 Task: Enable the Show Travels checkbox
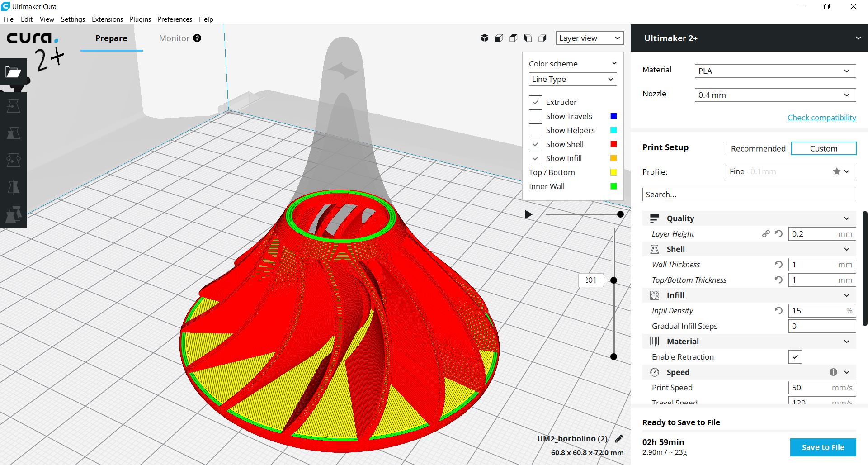[x=536, y=116]
